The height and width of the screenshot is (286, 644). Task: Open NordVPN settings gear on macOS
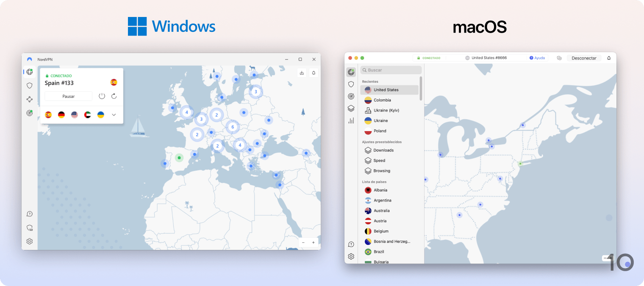point(351,256)
